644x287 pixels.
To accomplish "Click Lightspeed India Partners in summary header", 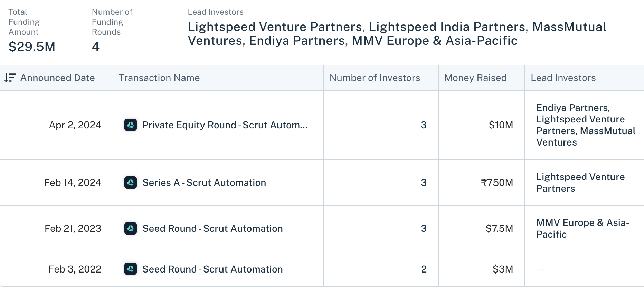I will click(x=447, y=27).
